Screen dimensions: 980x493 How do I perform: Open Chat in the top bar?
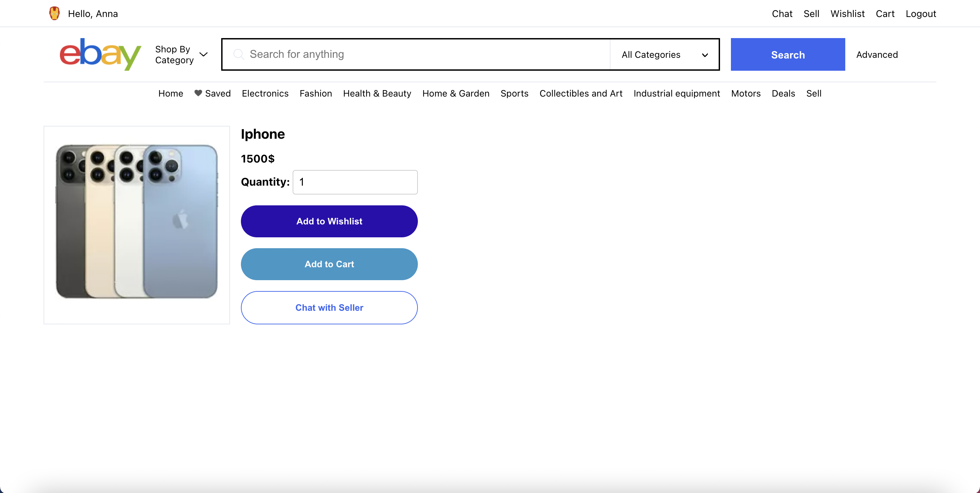(x=782, y=14)
